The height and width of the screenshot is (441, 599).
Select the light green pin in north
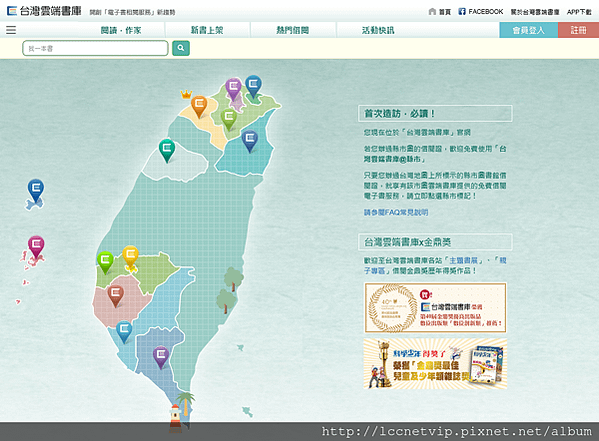[229, 119]
